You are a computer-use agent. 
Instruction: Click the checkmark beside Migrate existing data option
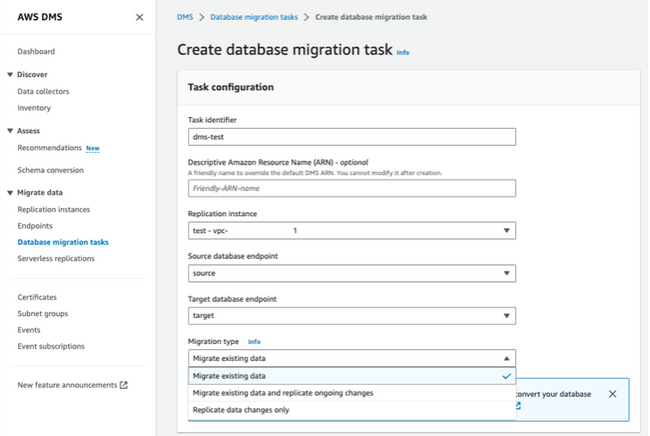pos(506,376)
